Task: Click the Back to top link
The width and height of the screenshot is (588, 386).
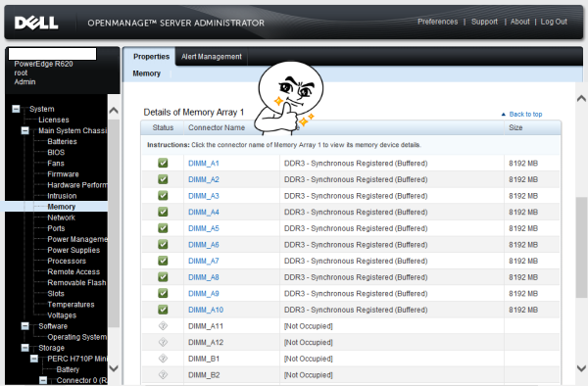Action: pos(525,114)
